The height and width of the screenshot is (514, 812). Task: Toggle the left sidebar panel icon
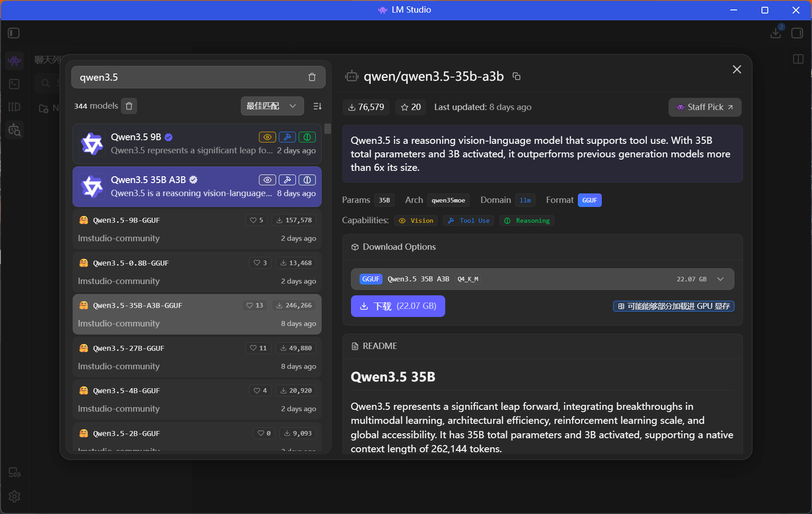[14, 33]
